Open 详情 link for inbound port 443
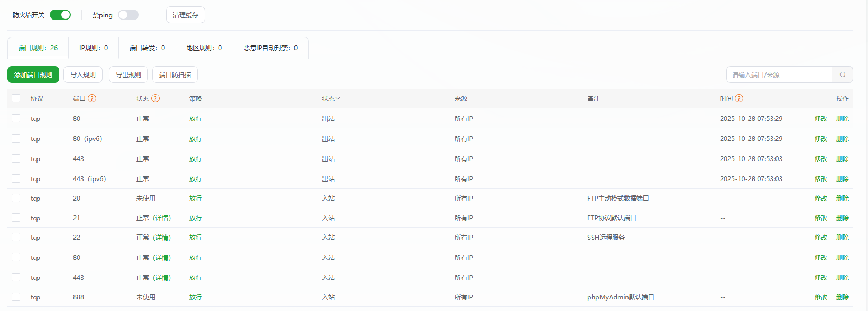The image size is (868, 311). pos(162,278)
